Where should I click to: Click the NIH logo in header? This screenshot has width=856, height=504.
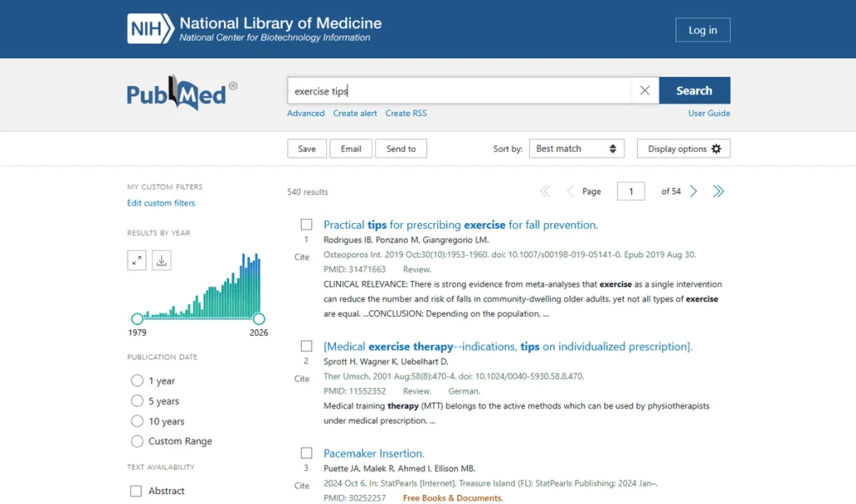150,28
